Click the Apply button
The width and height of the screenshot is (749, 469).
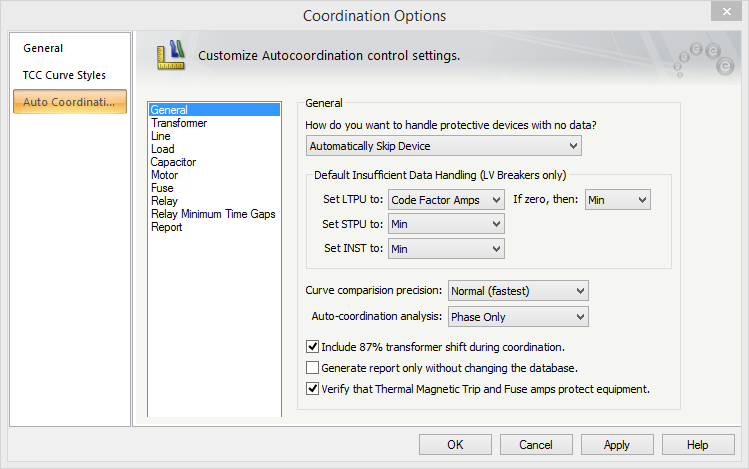click(616, 445)
